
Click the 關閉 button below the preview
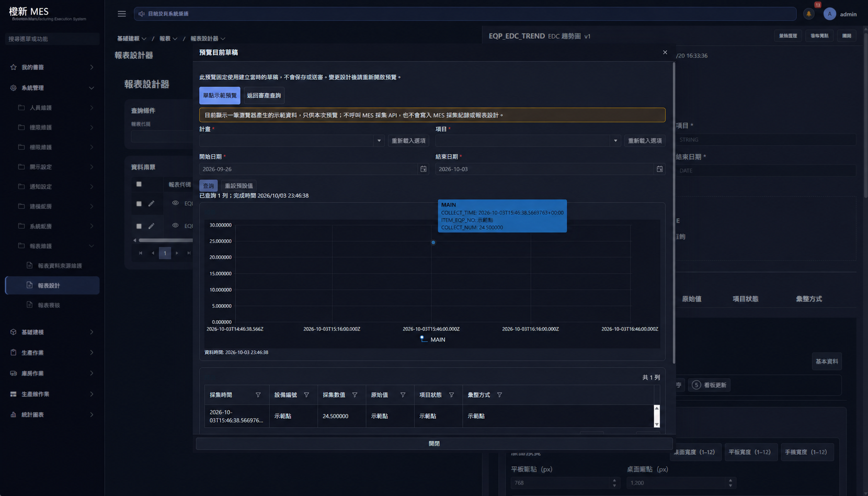pos(434,444)
